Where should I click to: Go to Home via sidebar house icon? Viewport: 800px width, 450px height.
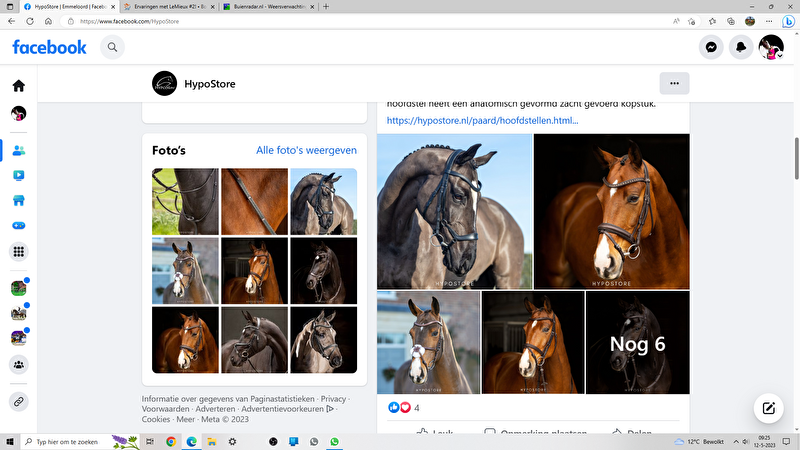point(19,86)
